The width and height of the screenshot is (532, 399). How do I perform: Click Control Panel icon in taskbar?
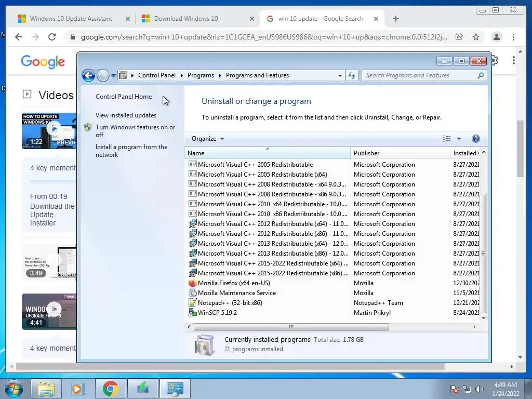click(x=175, y=389)
